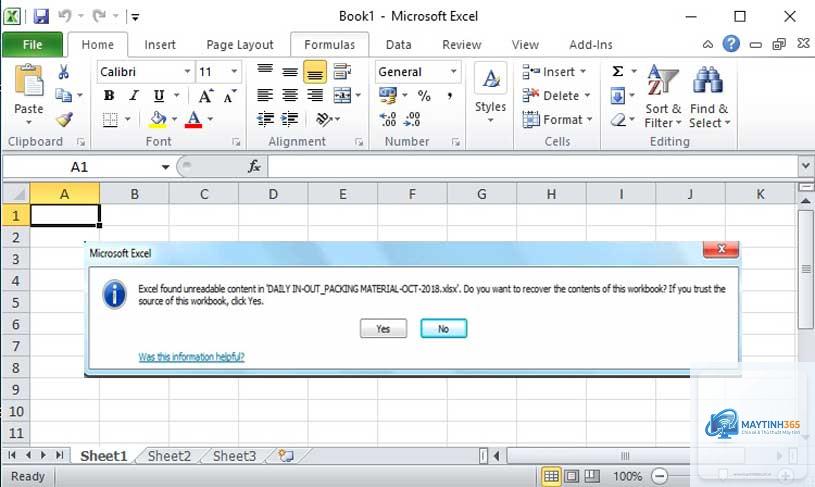The height and width of the screenshot is (487, 815).
Task: Align text left
Action: 265,96
